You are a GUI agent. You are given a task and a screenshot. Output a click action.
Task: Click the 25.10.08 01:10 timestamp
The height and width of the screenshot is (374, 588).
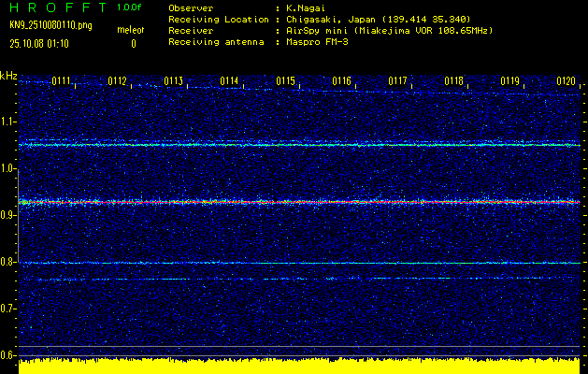[x=39, y=43]
